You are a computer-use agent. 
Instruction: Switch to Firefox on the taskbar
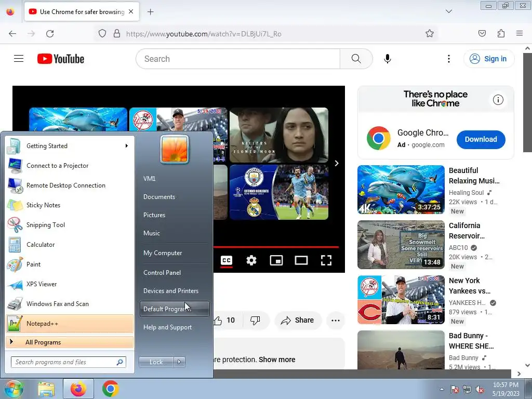click(78, 389)
